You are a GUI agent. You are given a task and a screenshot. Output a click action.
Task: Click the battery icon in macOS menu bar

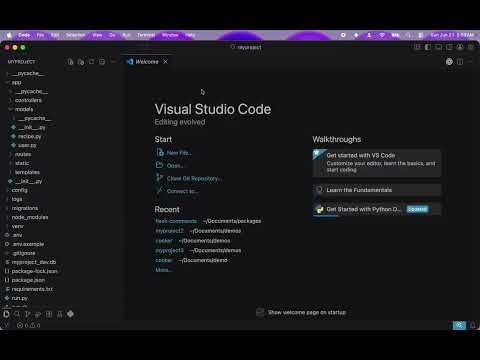tap(395, 35)
